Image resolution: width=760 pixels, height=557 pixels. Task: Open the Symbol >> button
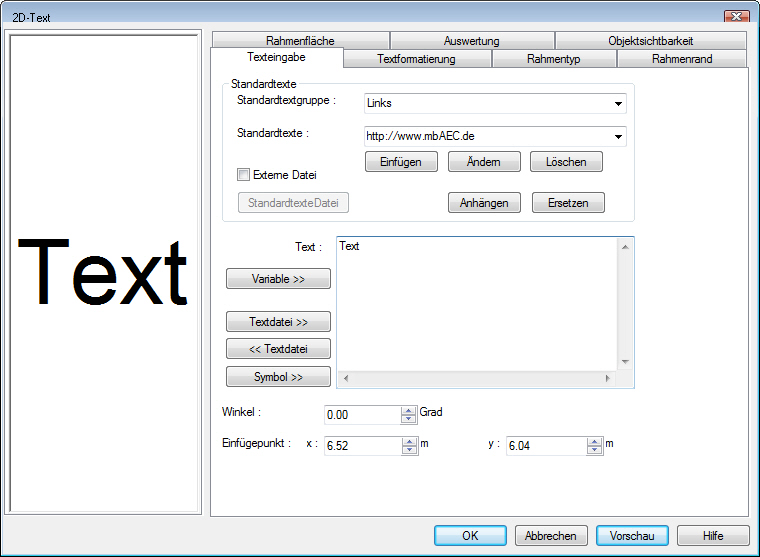(278, 377)
